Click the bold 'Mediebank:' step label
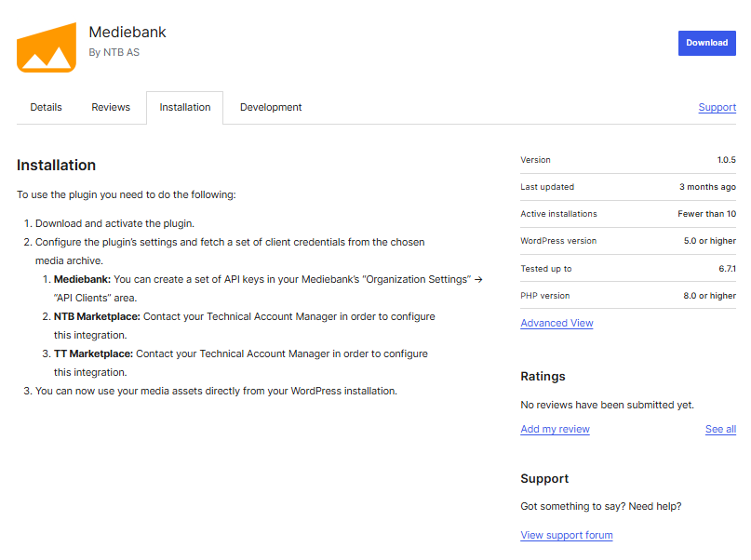The height and width of the screenshot is (560, 751). coord(82,279)
